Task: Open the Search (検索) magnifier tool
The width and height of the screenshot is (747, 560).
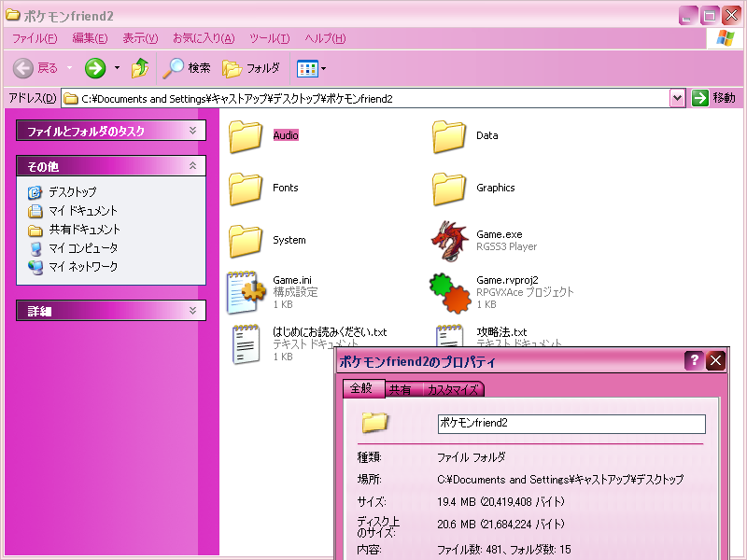Action: coord(186,68)
